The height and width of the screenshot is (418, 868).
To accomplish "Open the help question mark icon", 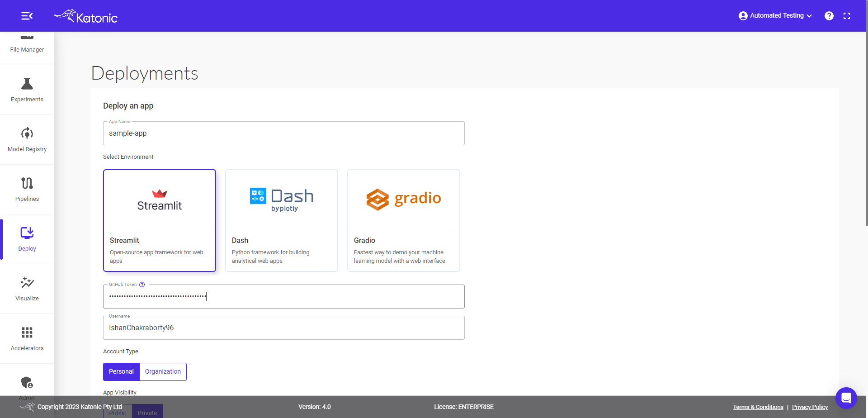I will point(829,16).
